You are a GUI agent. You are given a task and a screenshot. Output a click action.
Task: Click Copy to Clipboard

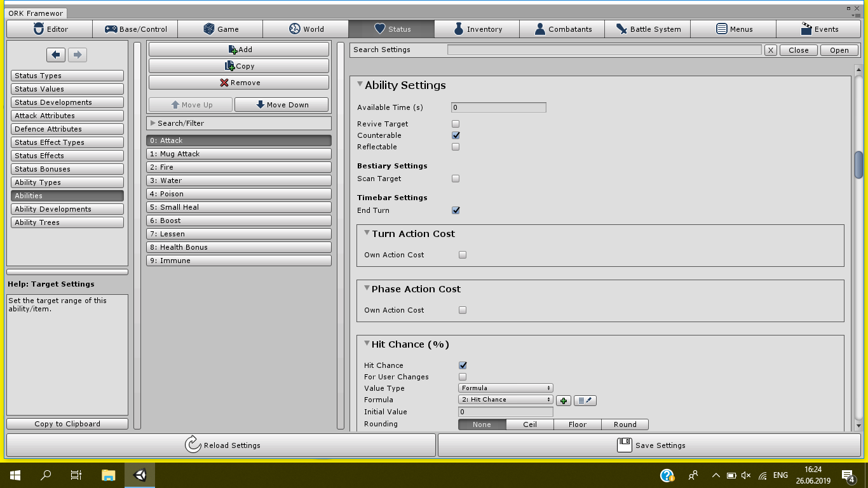tap(67, 424)
